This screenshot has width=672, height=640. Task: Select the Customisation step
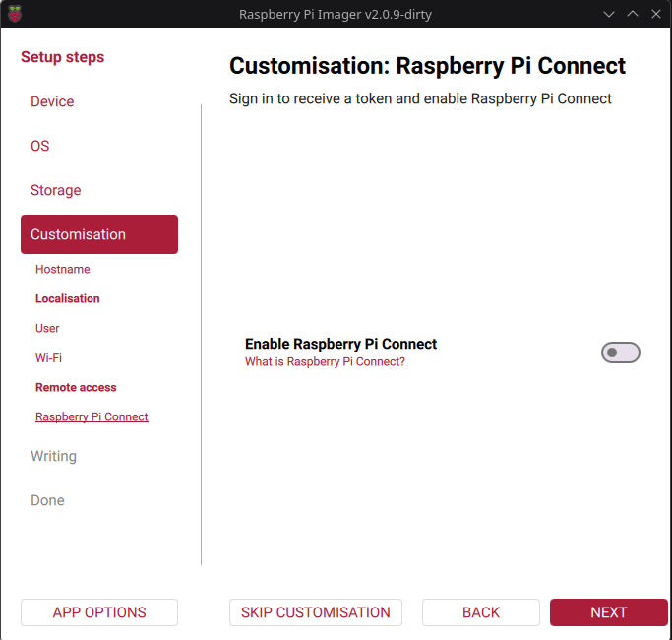pyautogui.click(x=99, y=234)
